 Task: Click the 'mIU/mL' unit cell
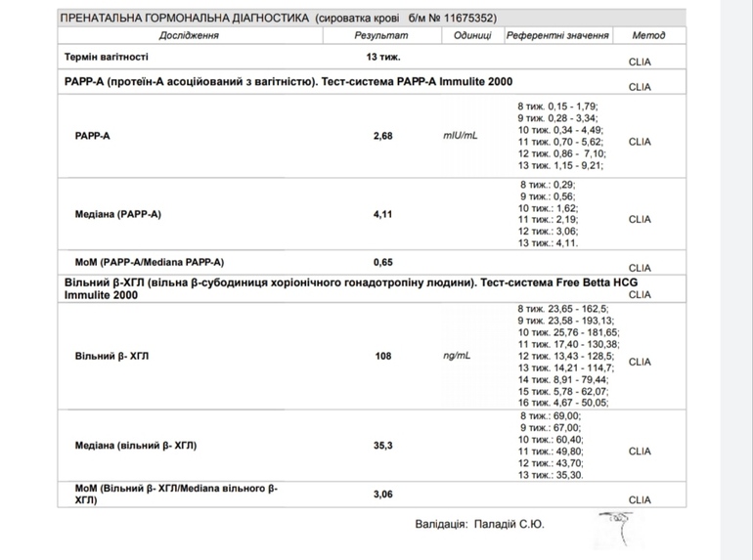click(461, 136)
